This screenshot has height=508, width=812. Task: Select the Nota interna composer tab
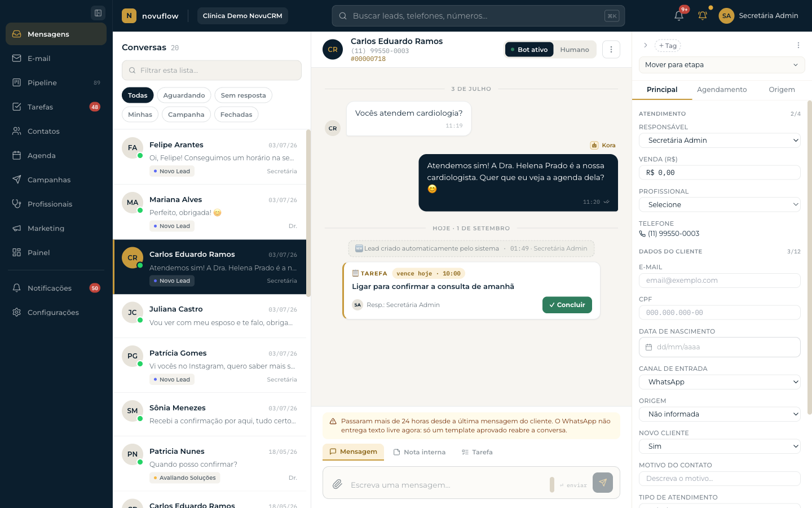[x=420, y=452]
